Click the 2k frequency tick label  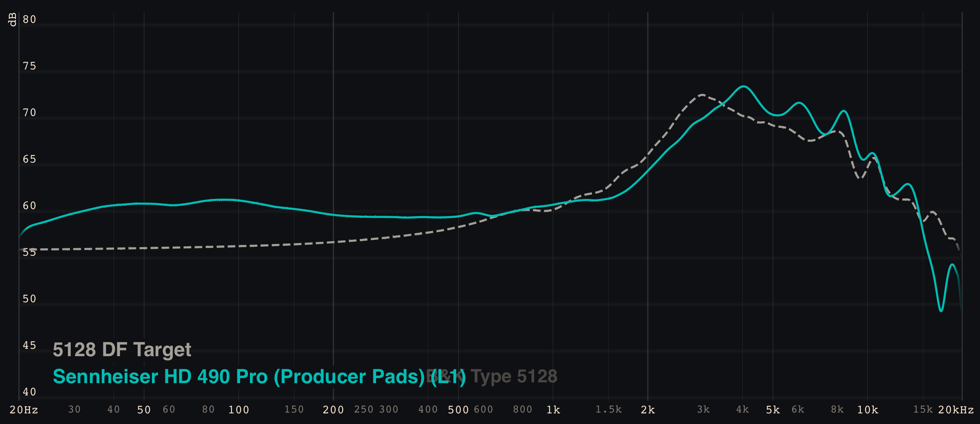pyautogui.click(x=649, y=410)
